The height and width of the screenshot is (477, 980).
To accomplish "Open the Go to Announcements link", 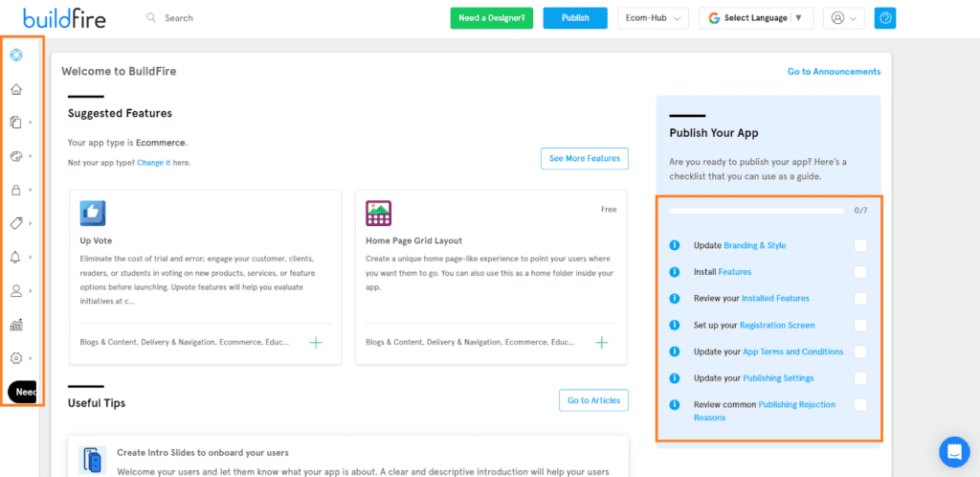I will click(834, 72).
